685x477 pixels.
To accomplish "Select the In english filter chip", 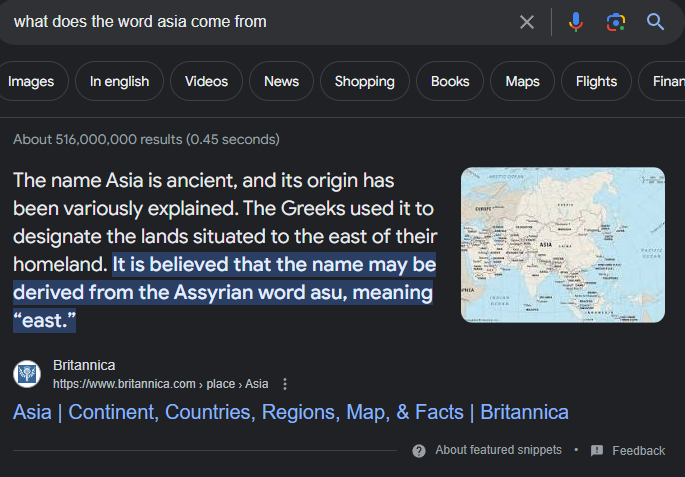I will pos(119,82).
